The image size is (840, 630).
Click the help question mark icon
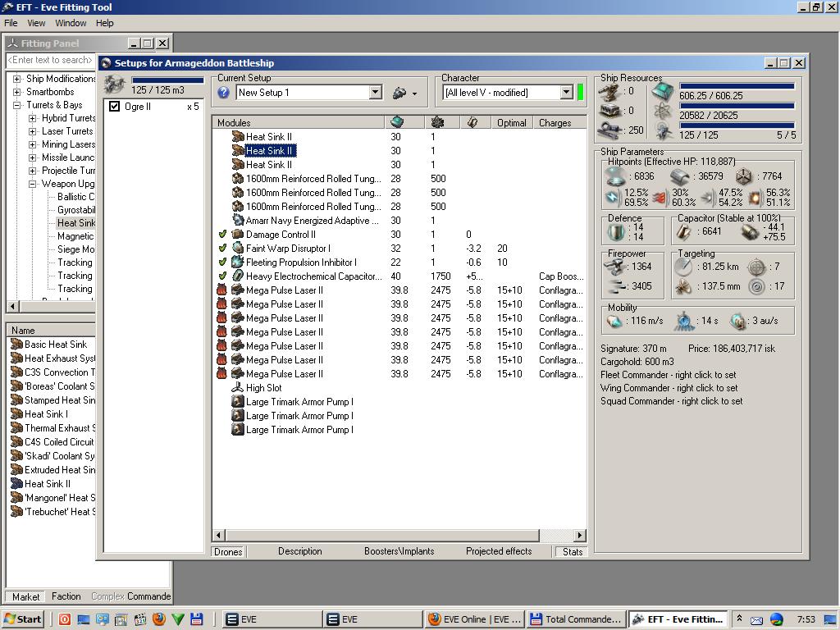(x=223, y=93)
